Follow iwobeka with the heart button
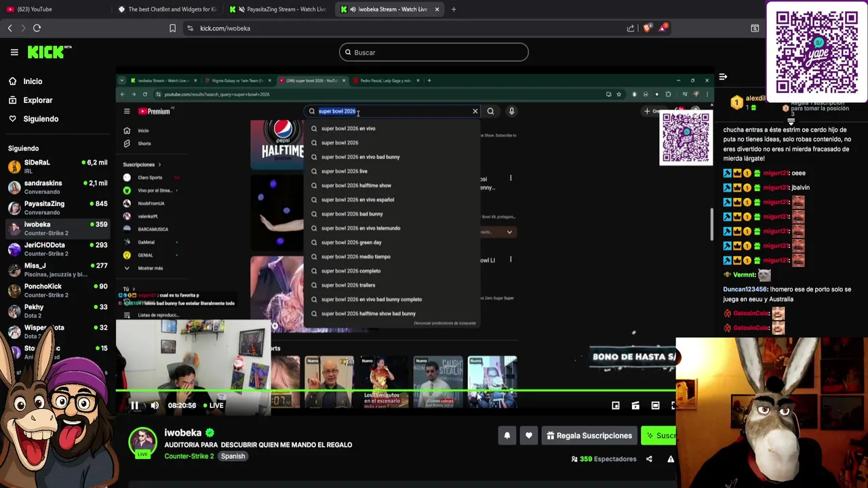Viewport: 868px width, 488px height. (529, 436)
